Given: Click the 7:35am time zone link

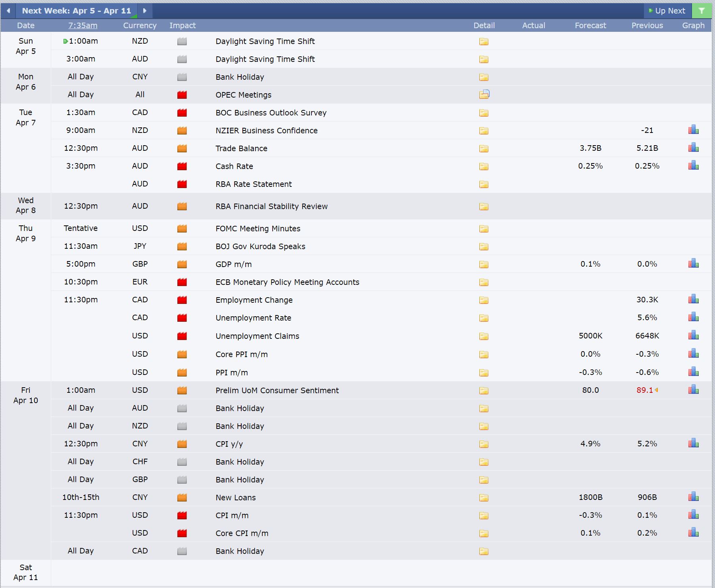Looking at the screenshot, I should point(83,25).
